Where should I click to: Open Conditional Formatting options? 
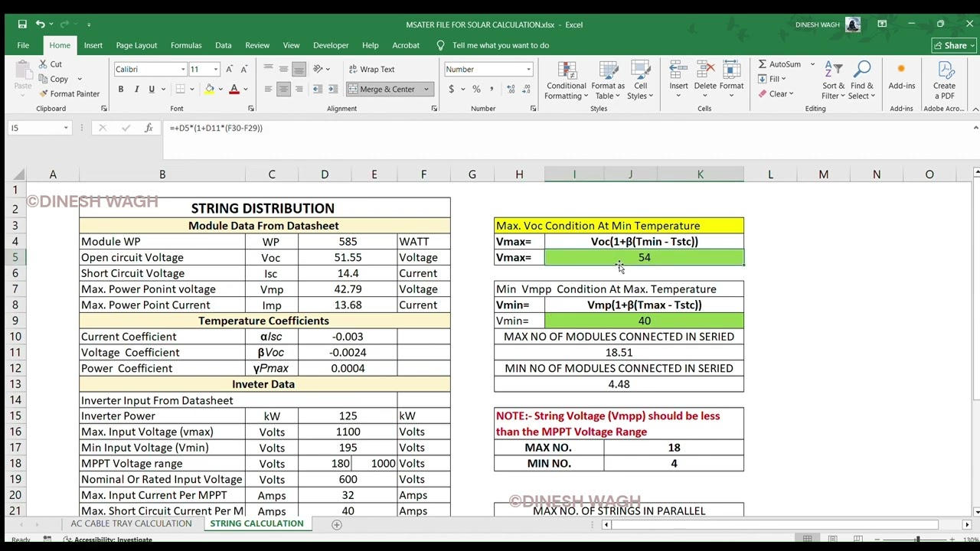coord(567,80)
